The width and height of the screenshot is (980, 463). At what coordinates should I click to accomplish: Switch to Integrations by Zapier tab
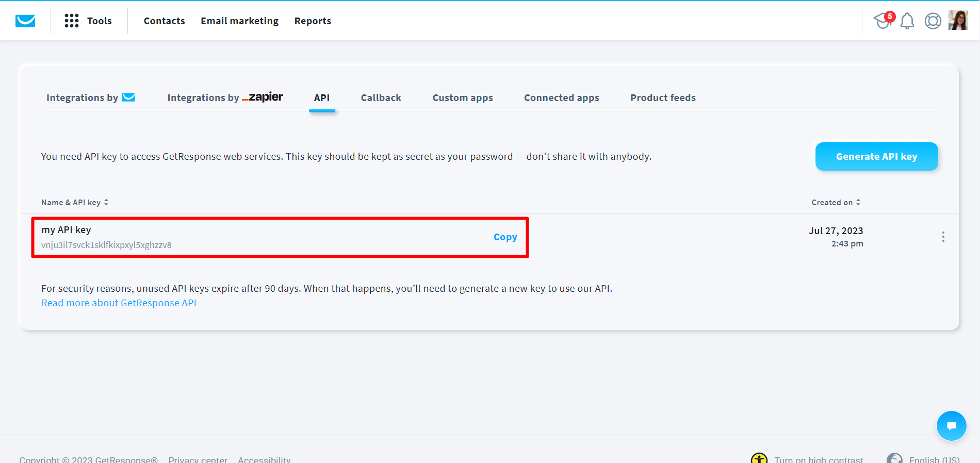(225, 97)
